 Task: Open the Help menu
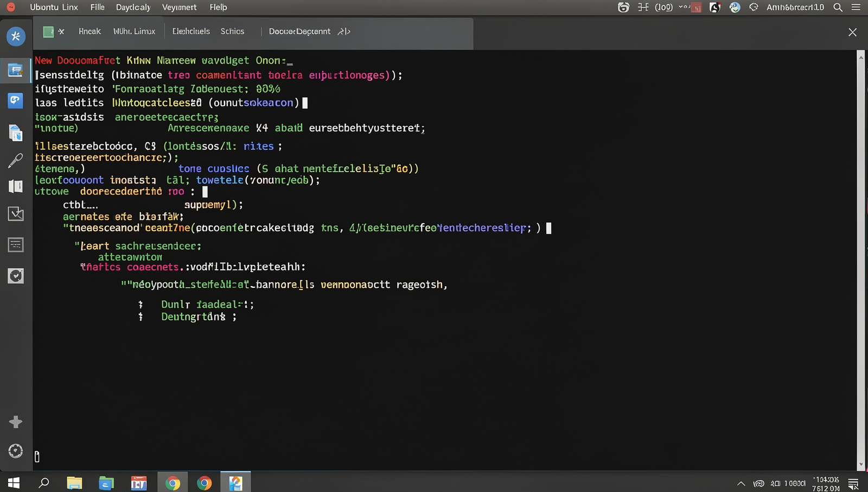218,7
